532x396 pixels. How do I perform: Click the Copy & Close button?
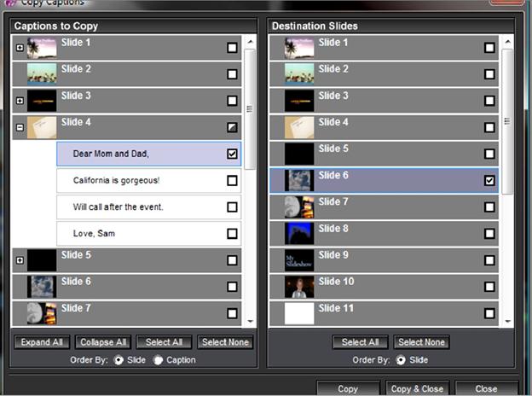417,388
